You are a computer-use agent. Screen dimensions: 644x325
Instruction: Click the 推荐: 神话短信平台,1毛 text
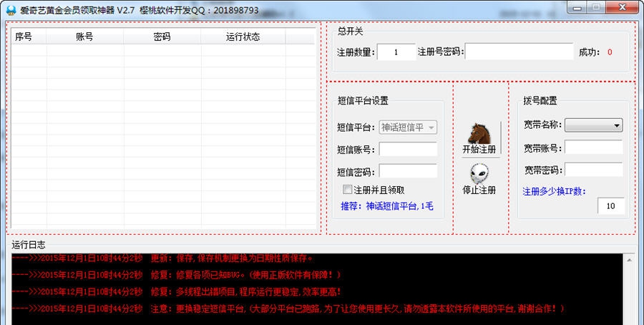[x=387, y=206]
